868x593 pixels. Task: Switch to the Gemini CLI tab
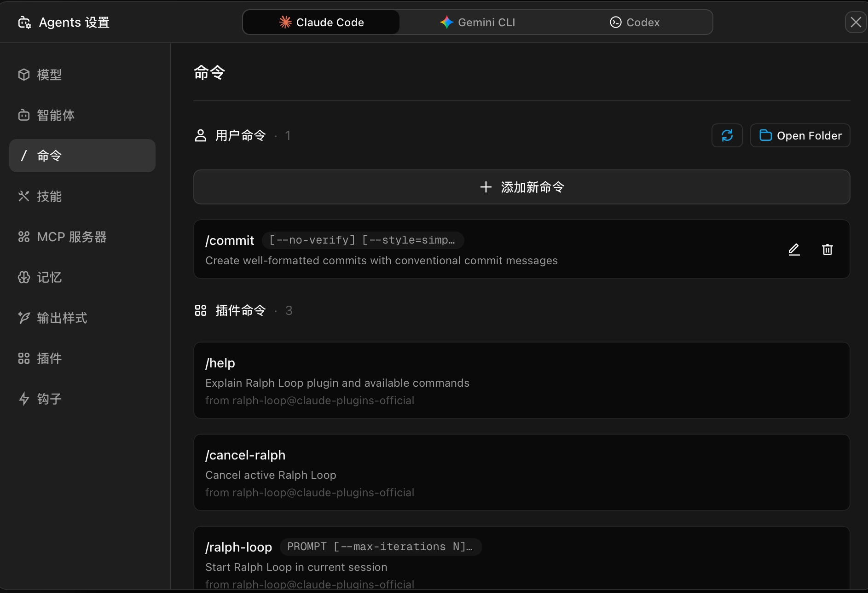(478, 22)
